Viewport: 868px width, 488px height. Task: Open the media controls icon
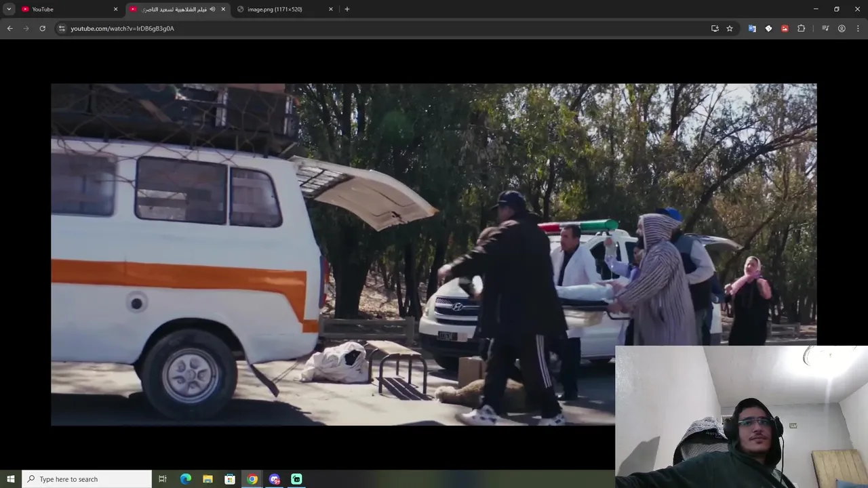click(x=825, y=28)
